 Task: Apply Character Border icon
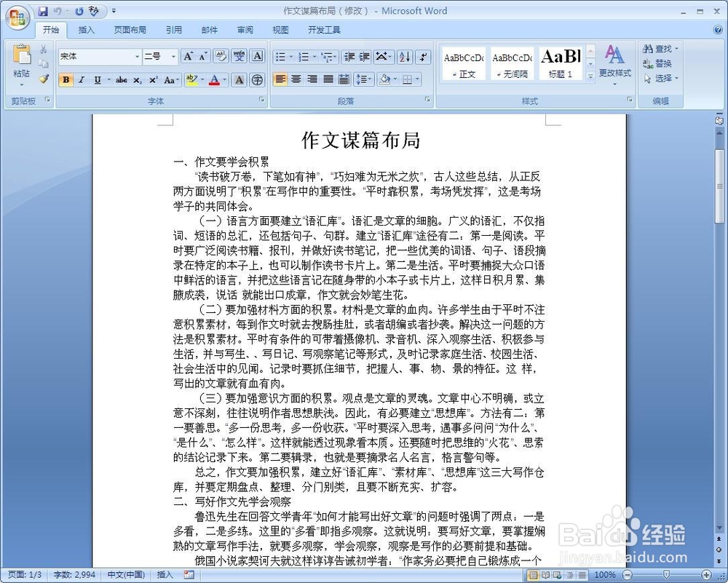point(257,57)
